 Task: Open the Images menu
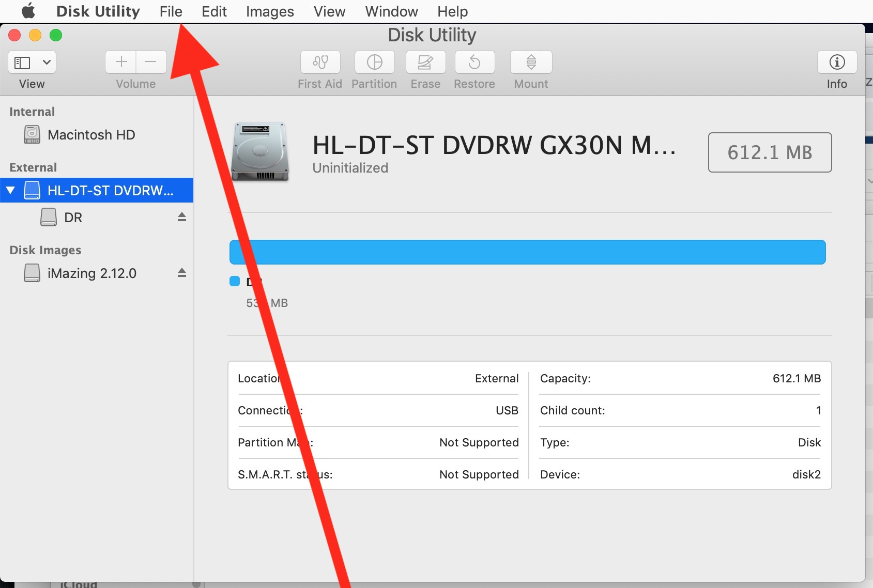point(270,11)
